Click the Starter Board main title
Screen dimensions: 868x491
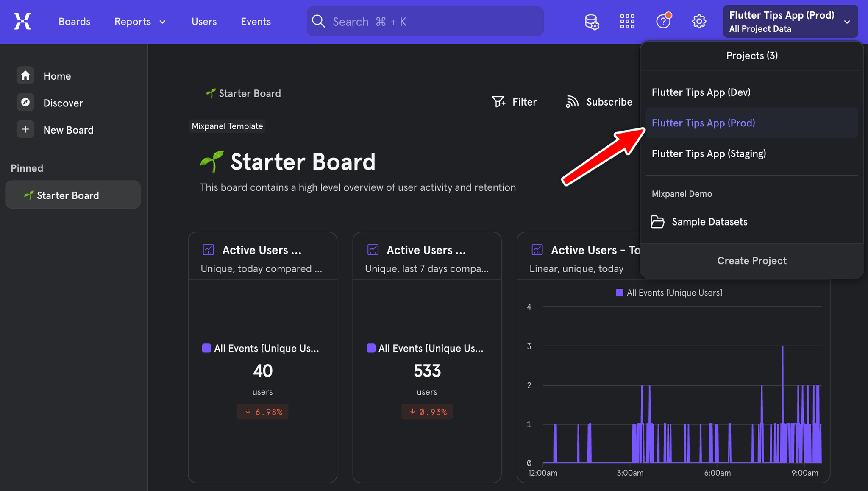coord(303,162)
